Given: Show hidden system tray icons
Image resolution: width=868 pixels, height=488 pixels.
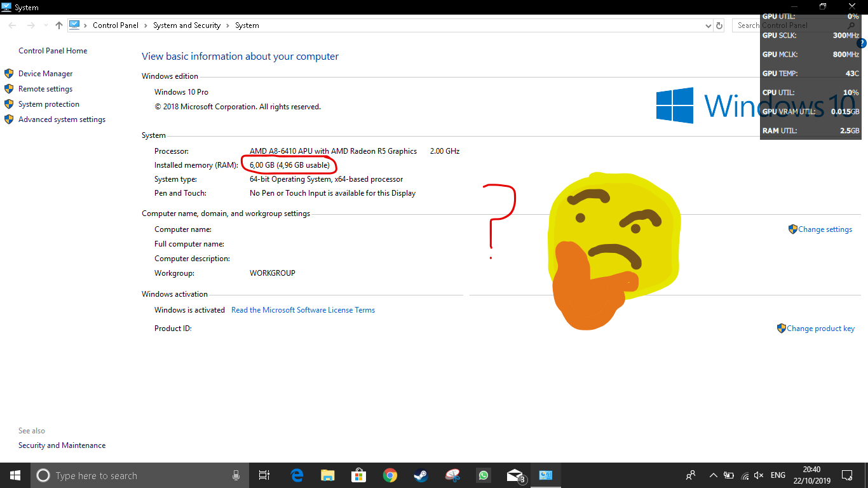Looking at the screenshot, I should 713,475.
